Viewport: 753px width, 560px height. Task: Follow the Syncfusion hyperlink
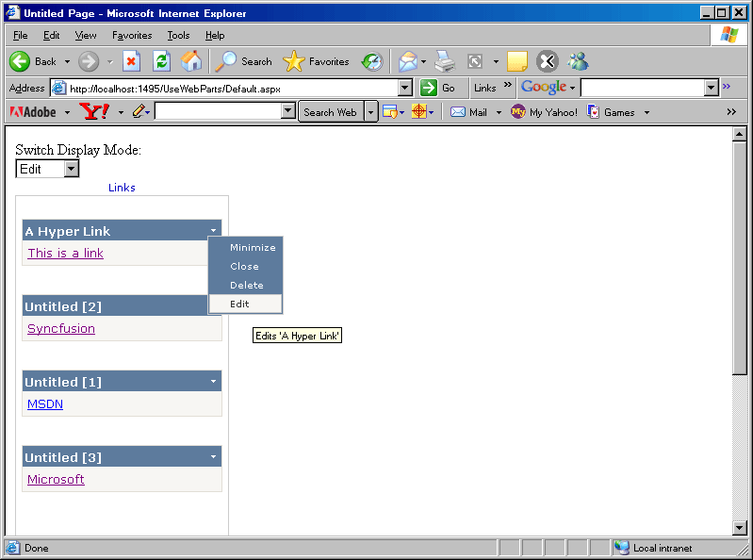point(61,329)
